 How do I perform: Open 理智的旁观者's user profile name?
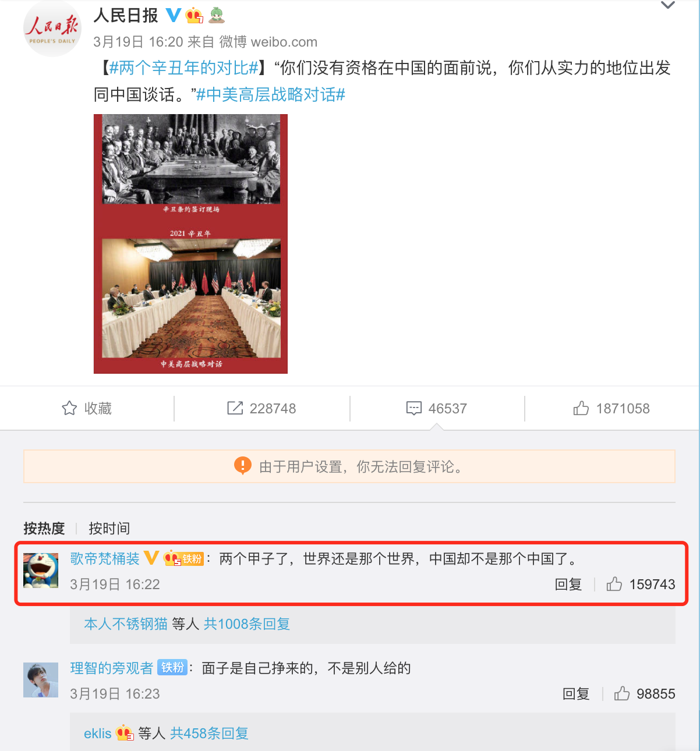(112, 668)
